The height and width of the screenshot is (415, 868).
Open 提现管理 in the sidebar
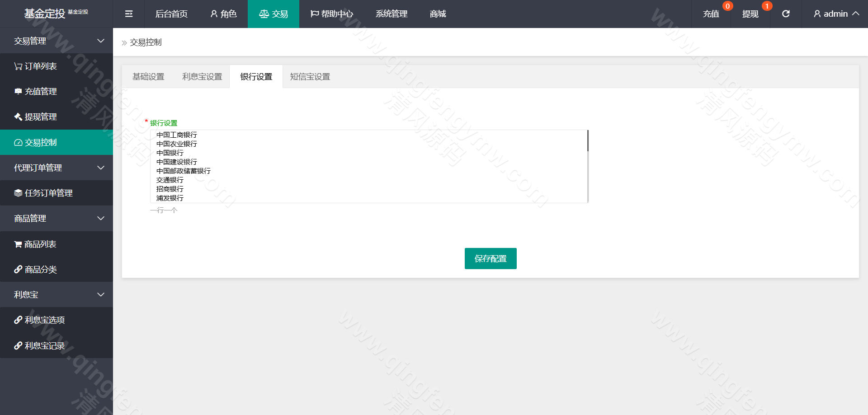point(40,117)
